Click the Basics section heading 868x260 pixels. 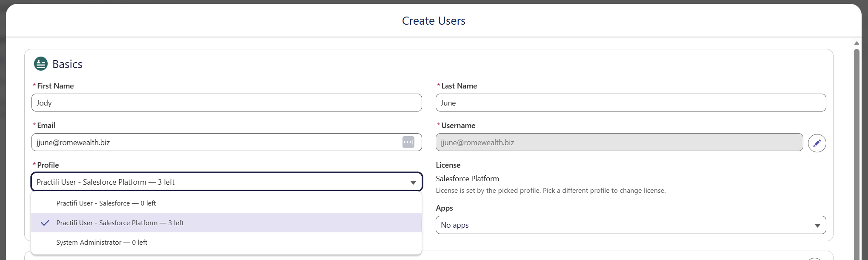[67, 64]
